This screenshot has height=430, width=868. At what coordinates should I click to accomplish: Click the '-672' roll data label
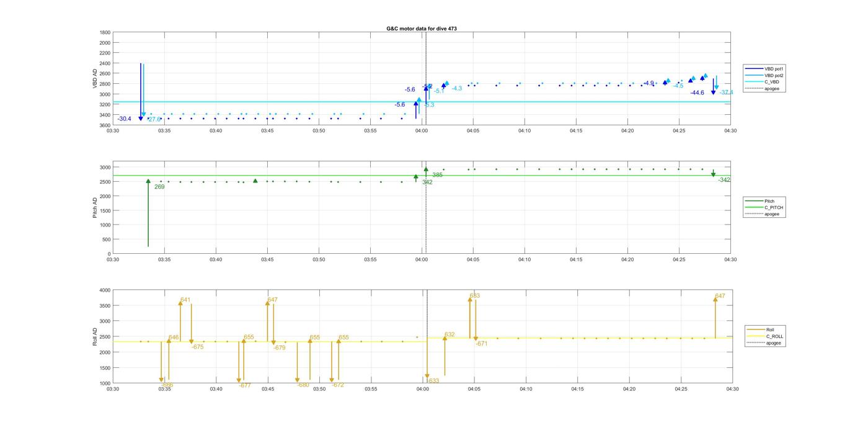coord(337,385)
